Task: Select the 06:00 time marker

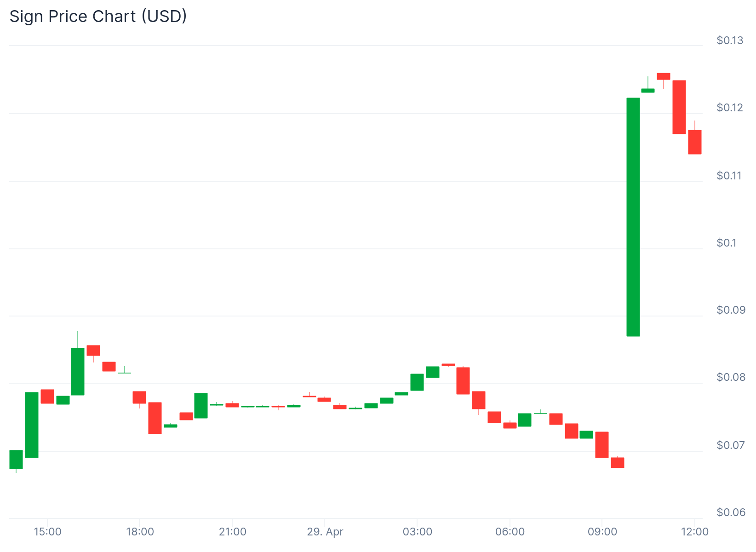Action: point(510,532)
